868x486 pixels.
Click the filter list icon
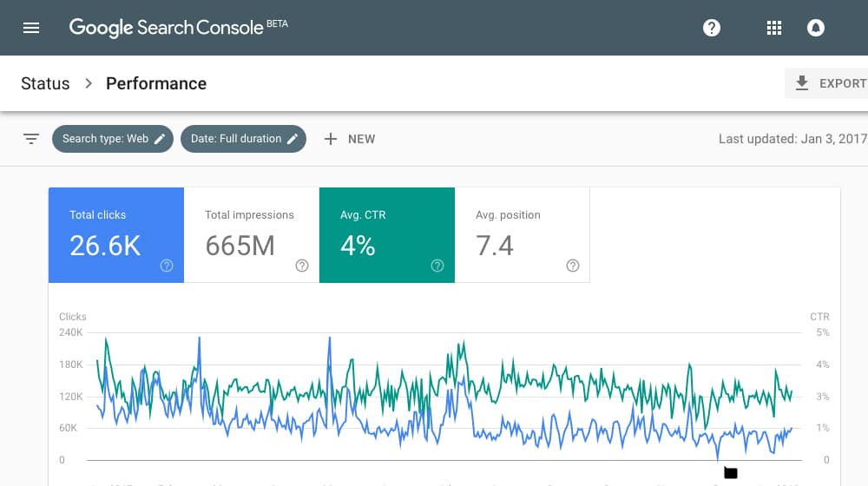(x=31, y=139)
